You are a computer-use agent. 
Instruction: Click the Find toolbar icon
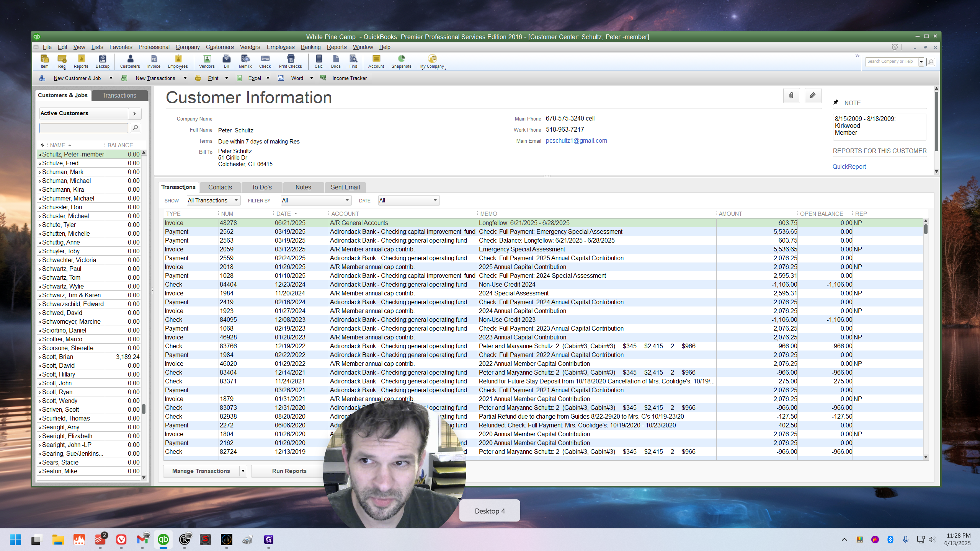(x=353, y=61)
